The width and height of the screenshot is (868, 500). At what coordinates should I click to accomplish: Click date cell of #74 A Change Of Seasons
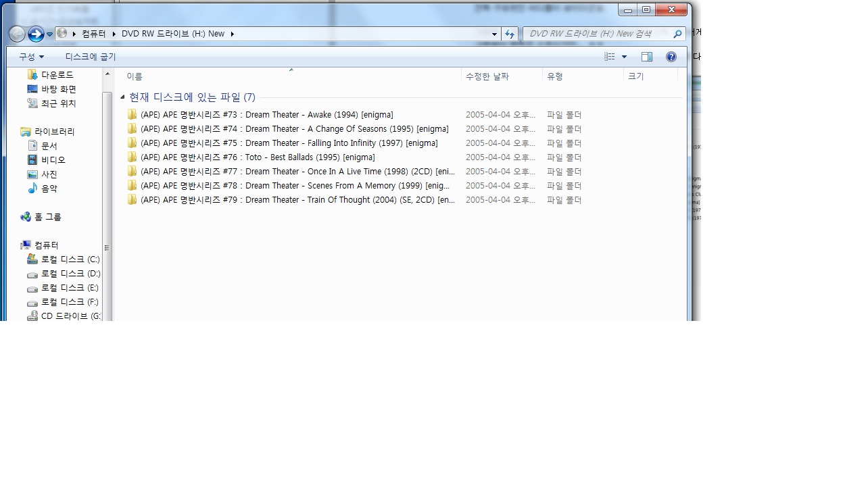point(500,129)
